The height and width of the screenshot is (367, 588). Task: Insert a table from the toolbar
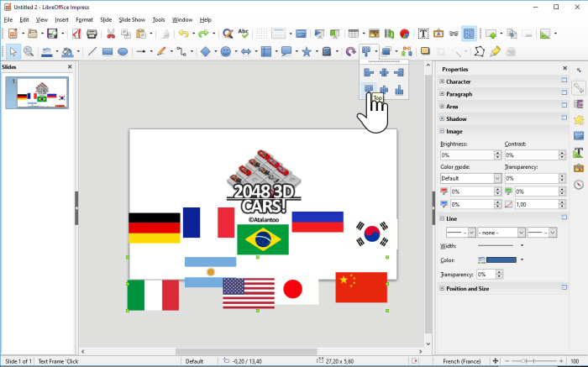coord(354,34)
